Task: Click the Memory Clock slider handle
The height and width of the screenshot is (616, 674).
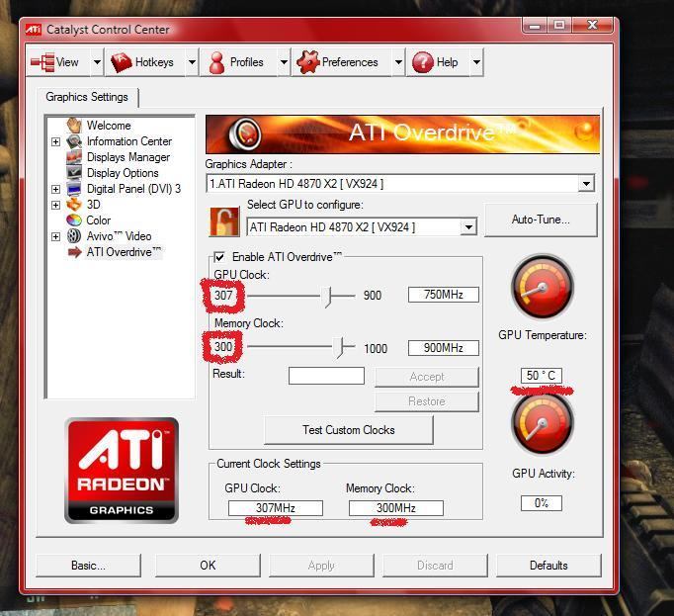Action: tap(340, 348)
